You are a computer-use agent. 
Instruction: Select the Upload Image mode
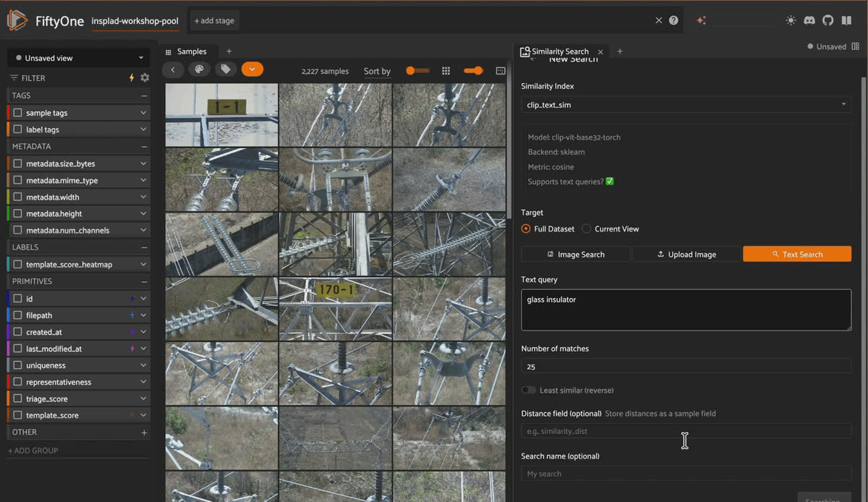click(686, 254)
